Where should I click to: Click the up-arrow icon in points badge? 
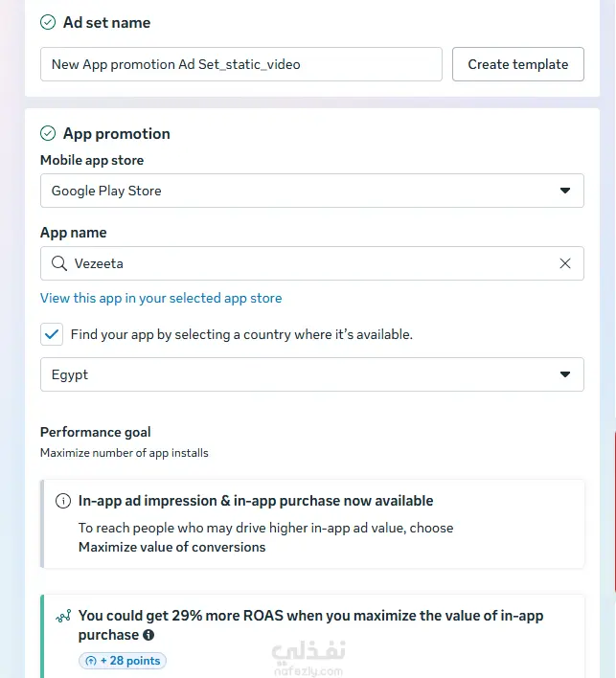[91, 661]
